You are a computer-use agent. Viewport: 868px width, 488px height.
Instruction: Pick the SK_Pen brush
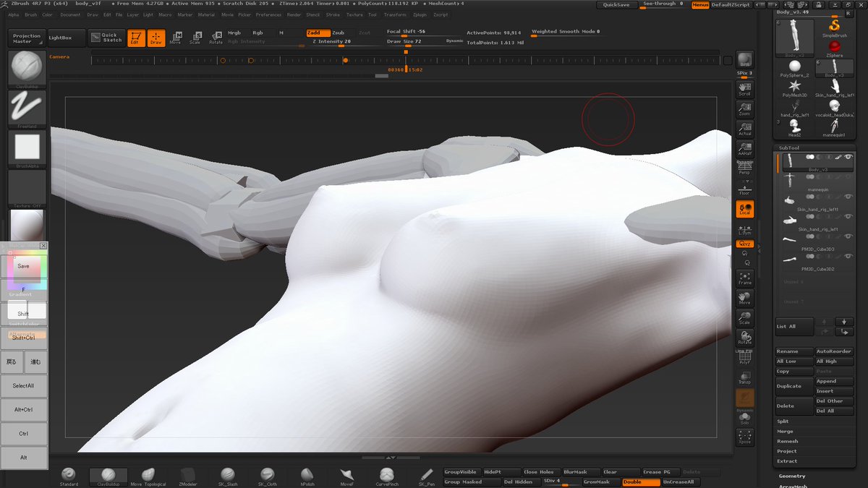[427, 476]
